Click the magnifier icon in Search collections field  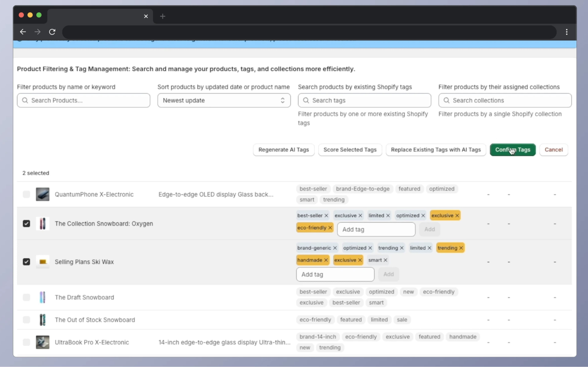[447, 100]
